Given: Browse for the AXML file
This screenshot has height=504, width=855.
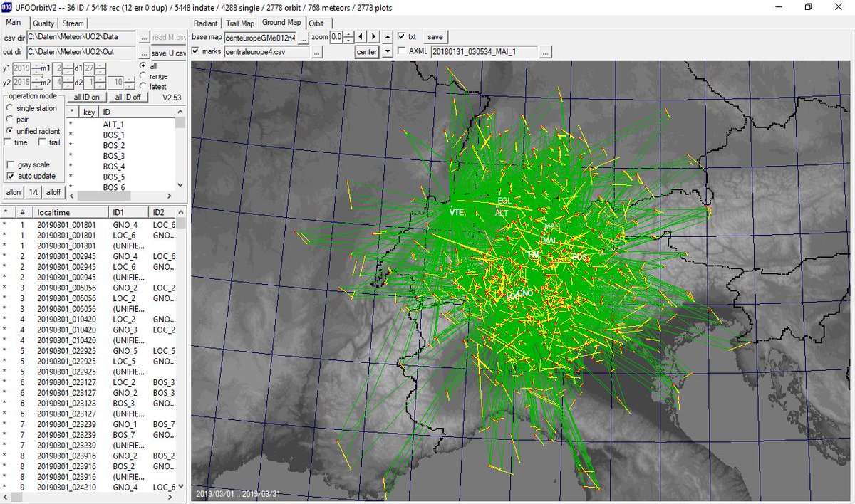Looking at the screenshot, I should click(x=545, y=51).
